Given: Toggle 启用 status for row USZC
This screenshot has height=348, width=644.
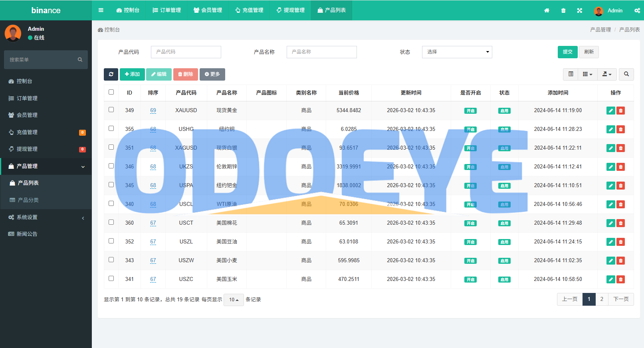Looking at the screenshot, I should 504,280.
